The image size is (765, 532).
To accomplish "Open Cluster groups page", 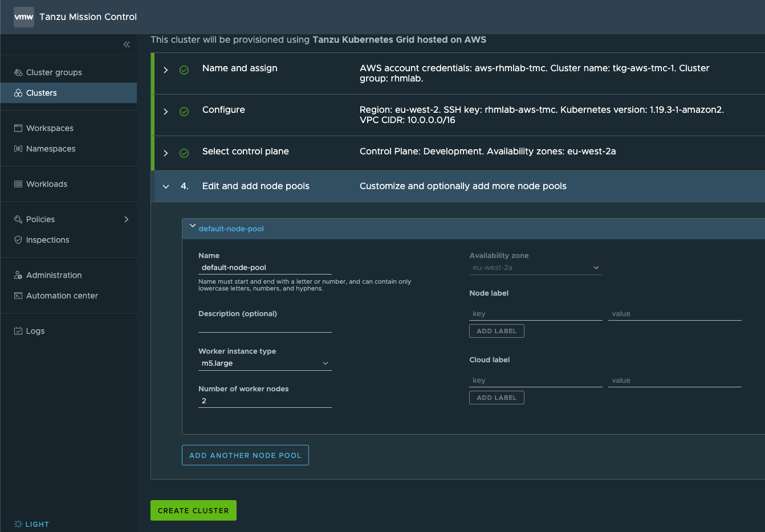I will pyautogui.click(x=54, y=72).
